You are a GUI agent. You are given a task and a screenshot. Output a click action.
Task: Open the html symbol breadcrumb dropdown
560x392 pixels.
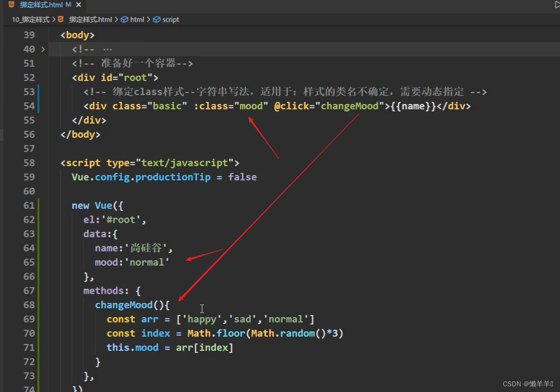coord(137,19)
